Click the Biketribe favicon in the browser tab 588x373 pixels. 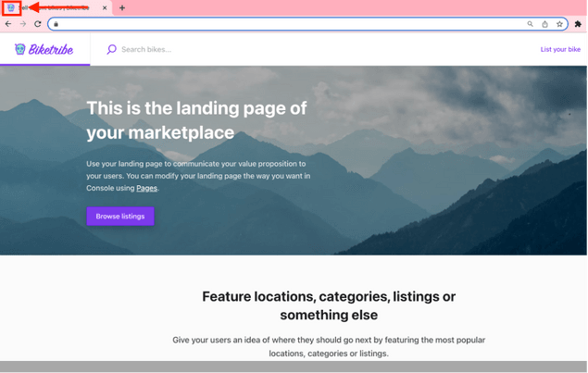pyautogui.click(x=10, y=8)
